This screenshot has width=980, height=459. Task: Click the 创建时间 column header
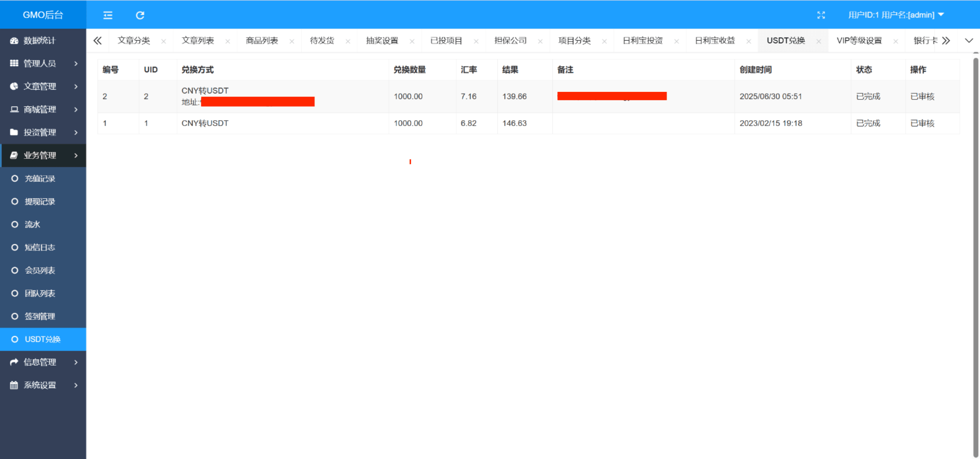coord(755,70)
